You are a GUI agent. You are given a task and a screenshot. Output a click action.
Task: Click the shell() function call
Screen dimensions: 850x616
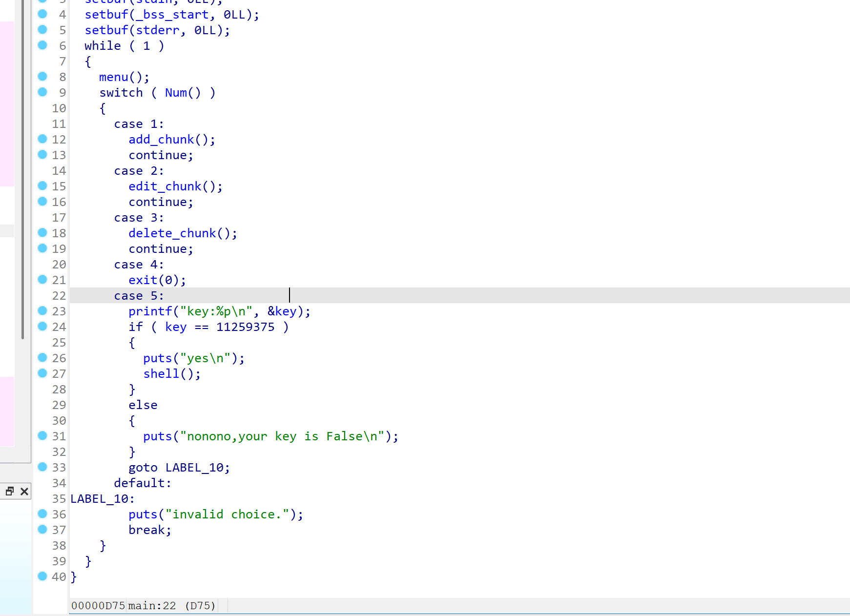161,374
